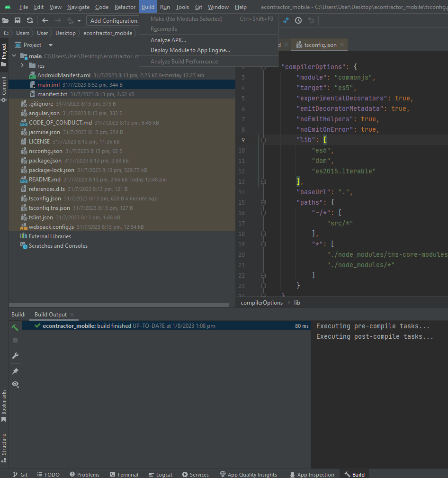Click the Open folder toolbar icon
The width and height of the screenshot is (448, 478).
(x=6, y=20)
